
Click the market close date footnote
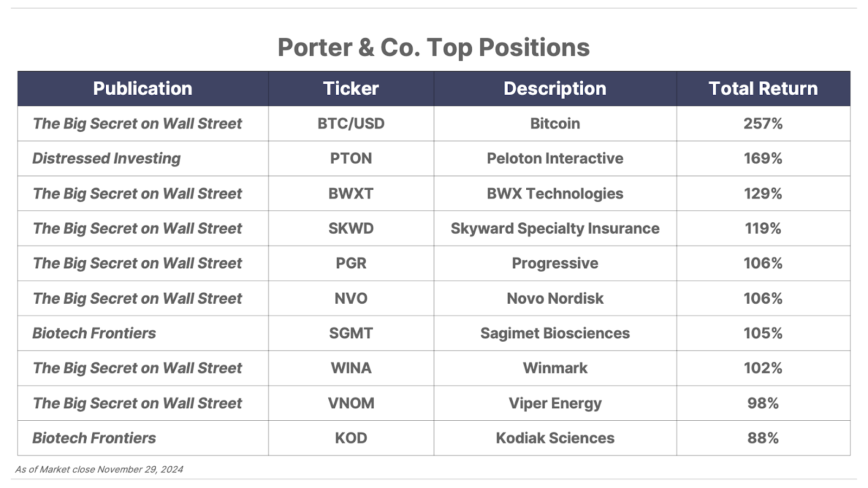[x=99, y=470]
